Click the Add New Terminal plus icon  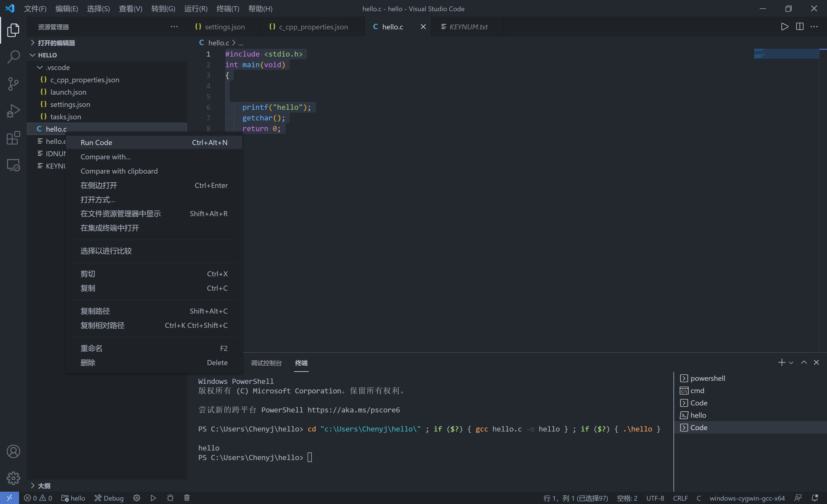point(782,362)
